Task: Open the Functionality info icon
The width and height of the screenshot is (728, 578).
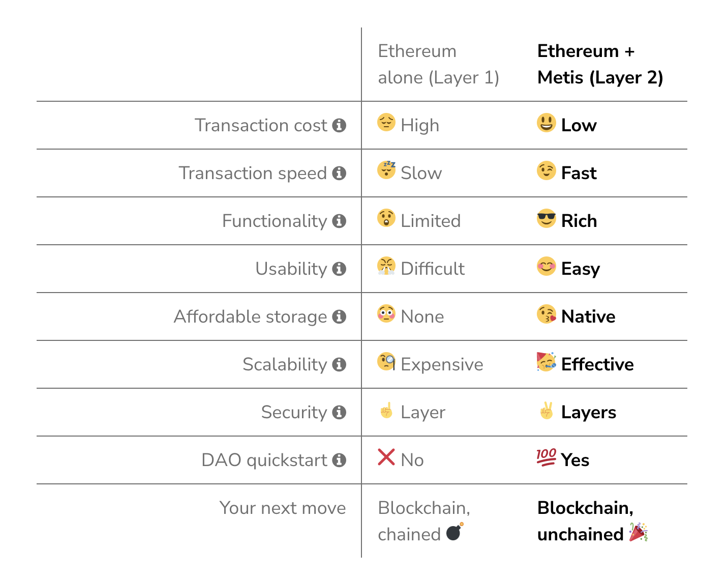Action: point(339,221)
